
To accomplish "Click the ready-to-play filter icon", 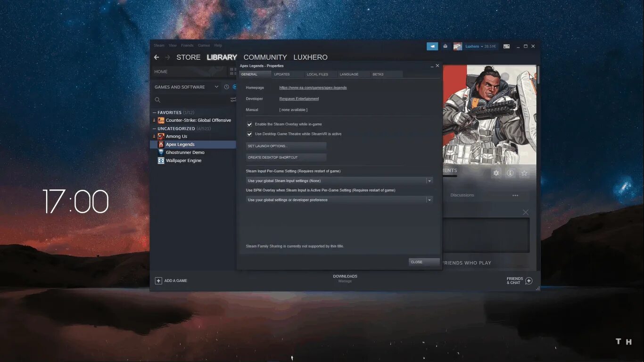I will pyautogui.click(x=235, y=87).
